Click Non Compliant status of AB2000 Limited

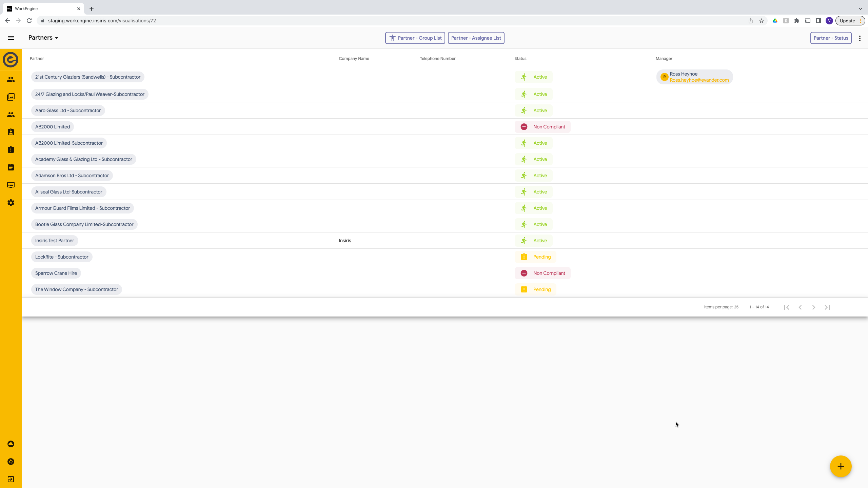click(542, 127)
